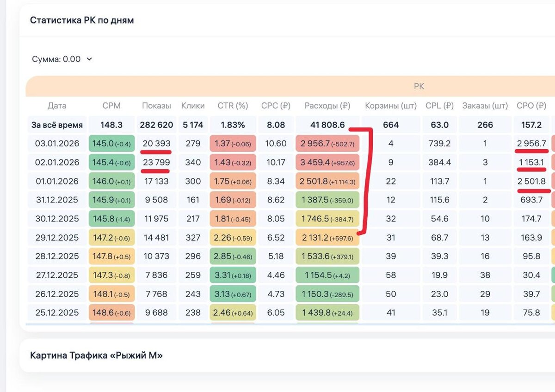Sort by the CPM column header

point(111,106)
